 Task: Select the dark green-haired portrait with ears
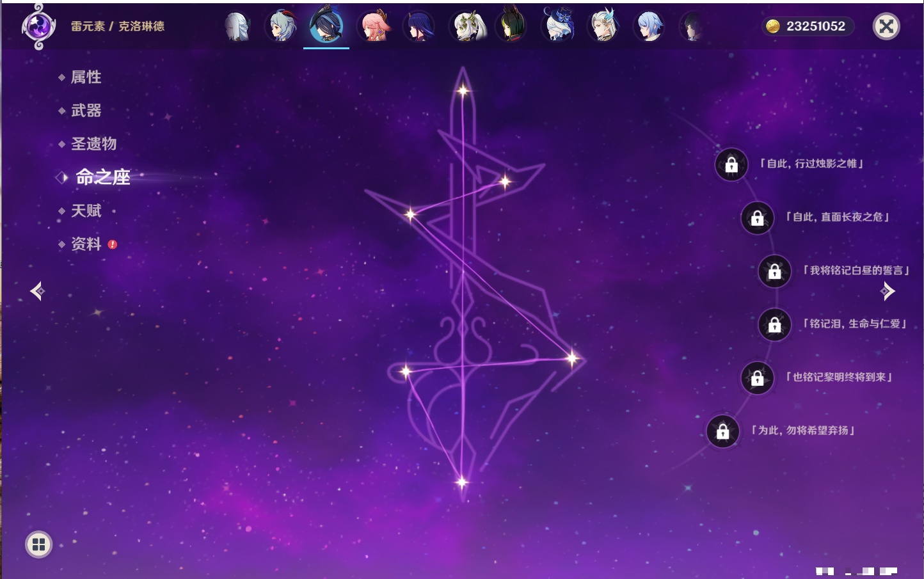(511, 26)
